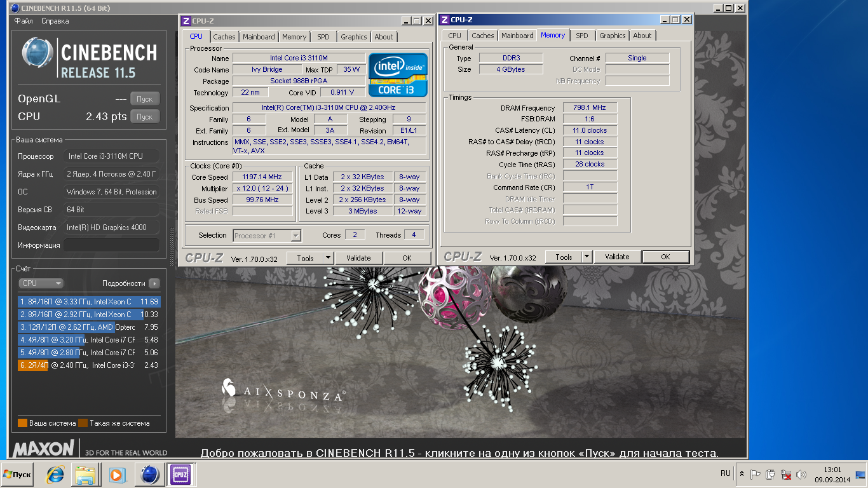Viewport: 868px width, 488px height.
Task: Open the CPU ranking type dropdown
Action: pos(41,283)
